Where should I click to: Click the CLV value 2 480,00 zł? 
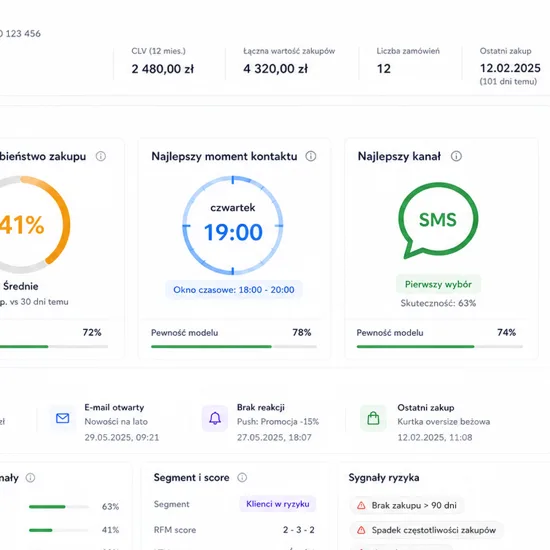click(x=162, y=69)
